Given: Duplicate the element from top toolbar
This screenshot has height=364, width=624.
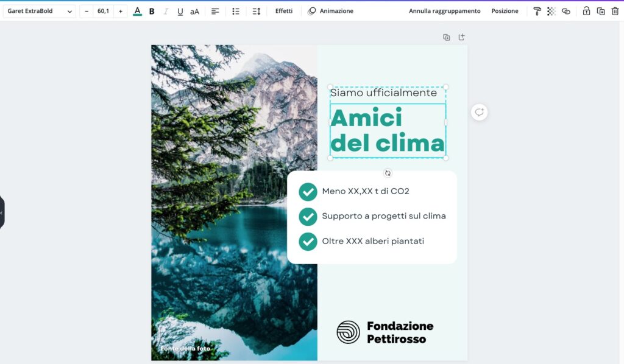Looking at the screenshot, I should [601, 12].
